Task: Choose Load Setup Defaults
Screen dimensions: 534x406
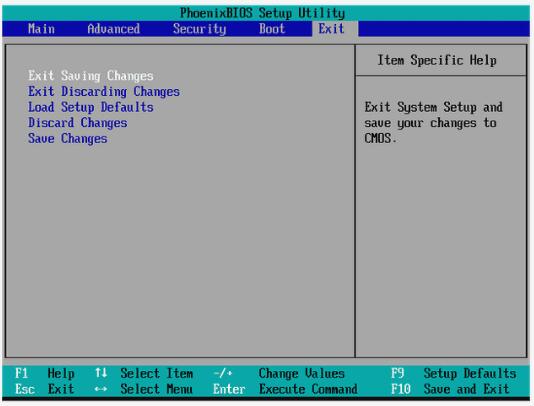Action: (91, 107)
